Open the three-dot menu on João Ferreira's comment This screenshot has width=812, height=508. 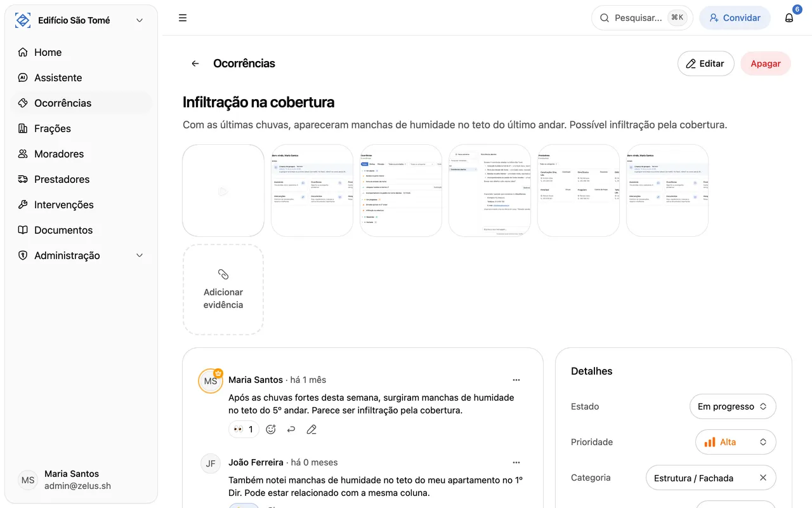pyautogui.click(x=516, y=462)
